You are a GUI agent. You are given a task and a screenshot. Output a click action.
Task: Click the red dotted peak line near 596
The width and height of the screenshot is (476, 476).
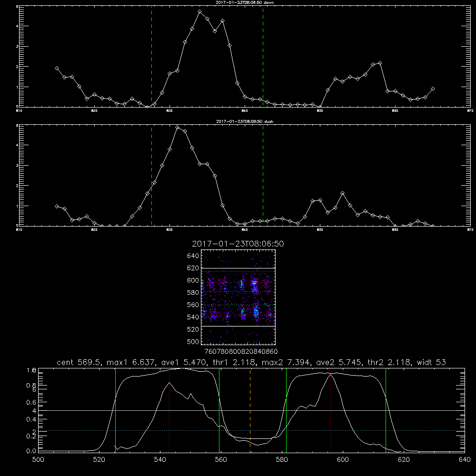click(330, 410)
